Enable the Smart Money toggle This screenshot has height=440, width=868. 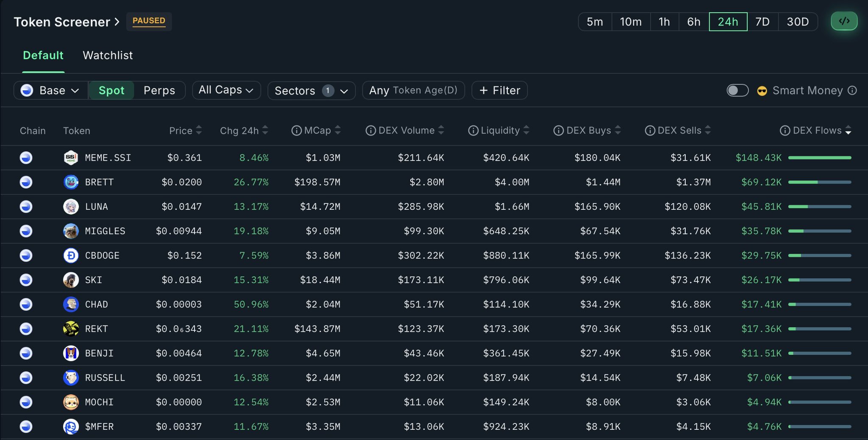pos(737,90)
